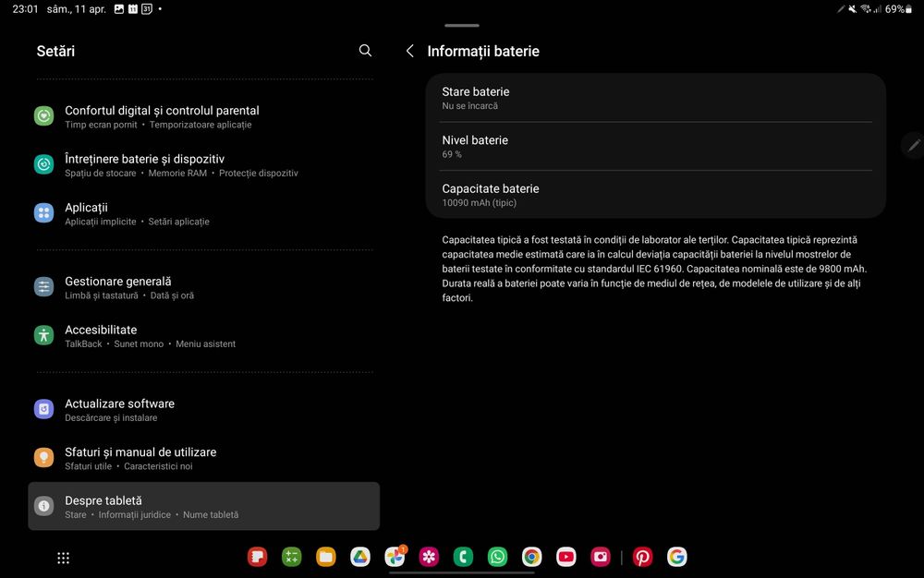This screenshot has width=924, height=578.
Task: Open Accesibilitate settings
Action: [x=204, y=335]
